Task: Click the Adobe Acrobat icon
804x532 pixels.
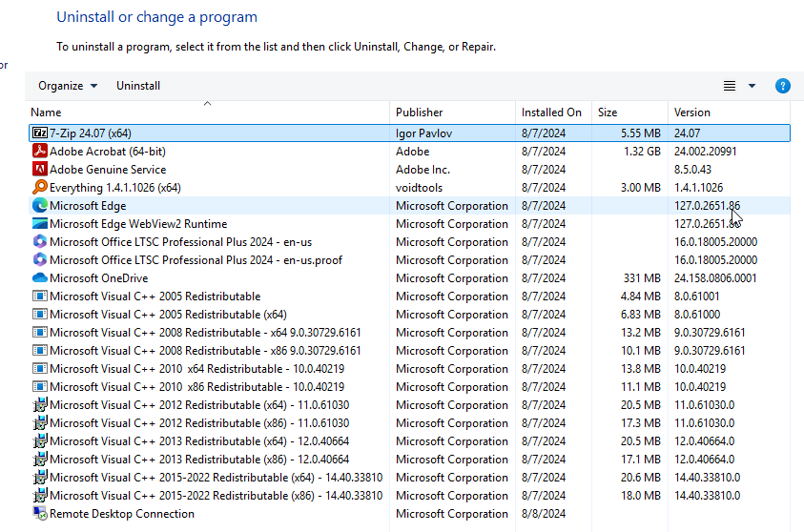Action: coord(40,152)
